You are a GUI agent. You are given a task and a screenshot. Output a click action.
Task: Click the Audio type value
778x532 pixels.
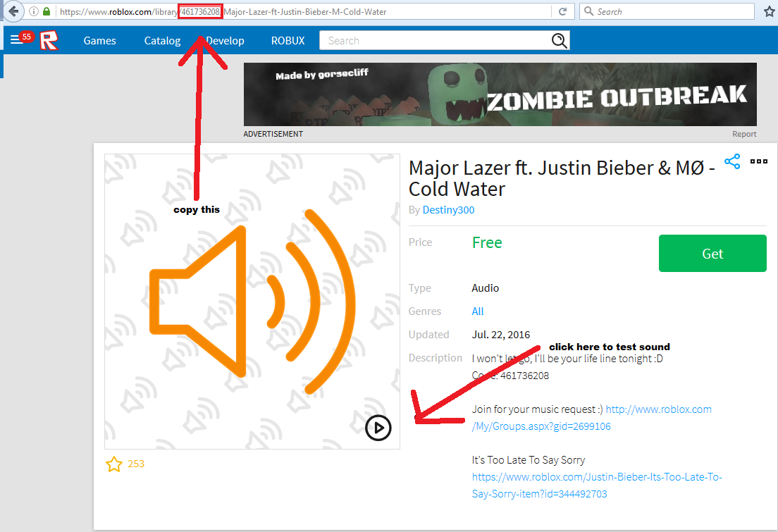point(486,287)
